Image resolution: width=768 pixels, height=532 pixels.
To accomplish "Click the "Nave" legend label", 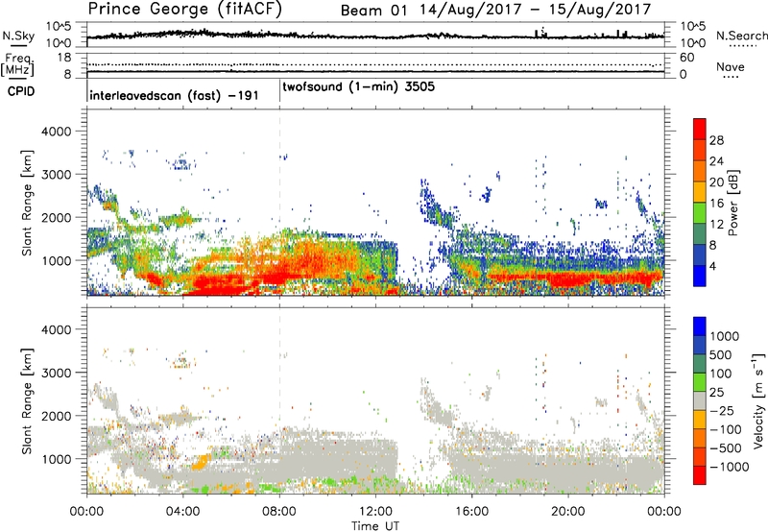I will [x=731, y=67].
